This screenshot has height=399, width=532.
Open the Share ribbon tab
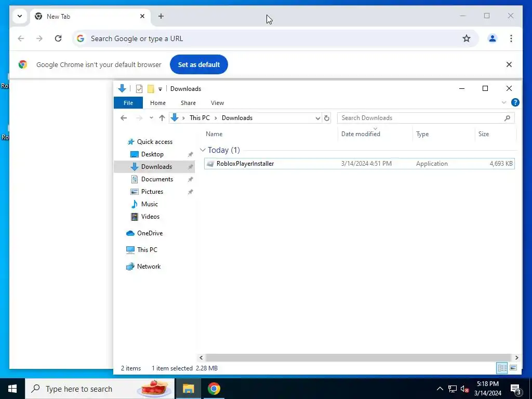click(188, 103)
